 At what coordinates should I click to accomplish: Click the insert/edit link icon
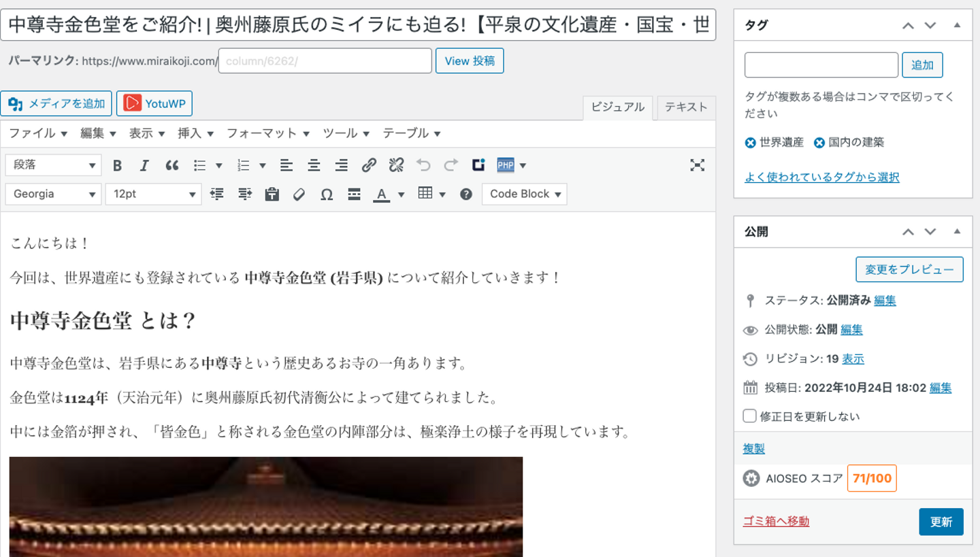369,165
